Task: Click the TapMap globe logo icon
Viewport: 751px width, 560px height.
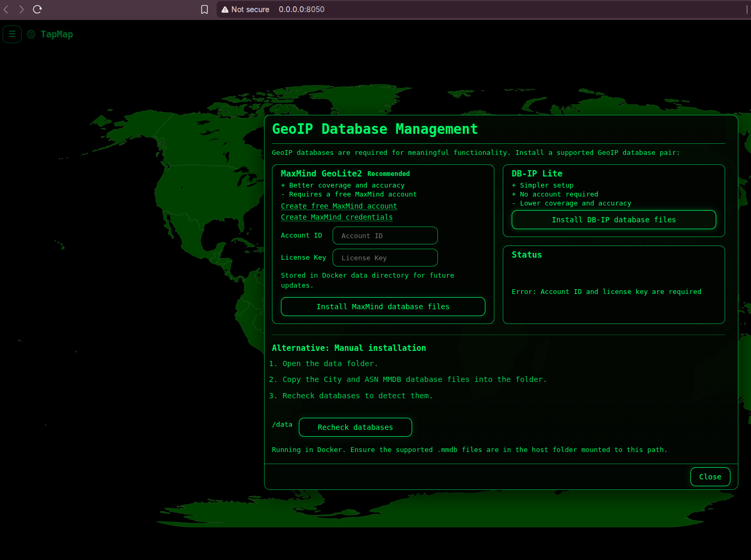Action: [31, 34]
